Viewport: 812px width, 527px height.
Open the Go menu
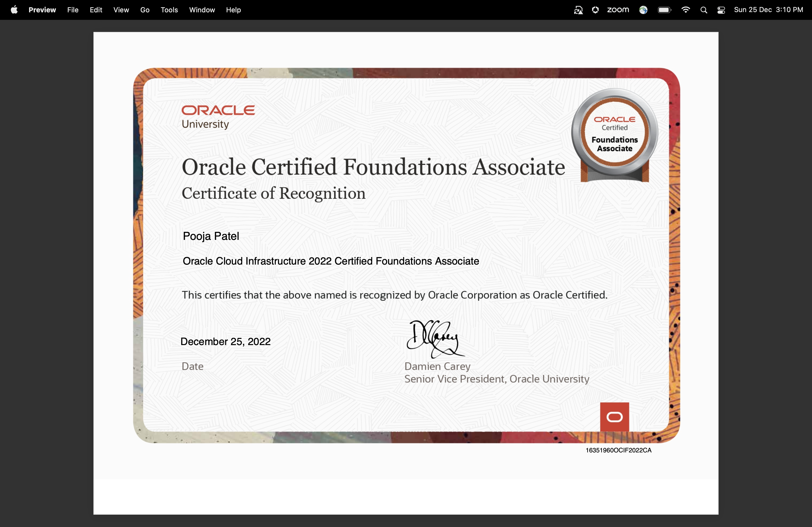tap(145, 10)
